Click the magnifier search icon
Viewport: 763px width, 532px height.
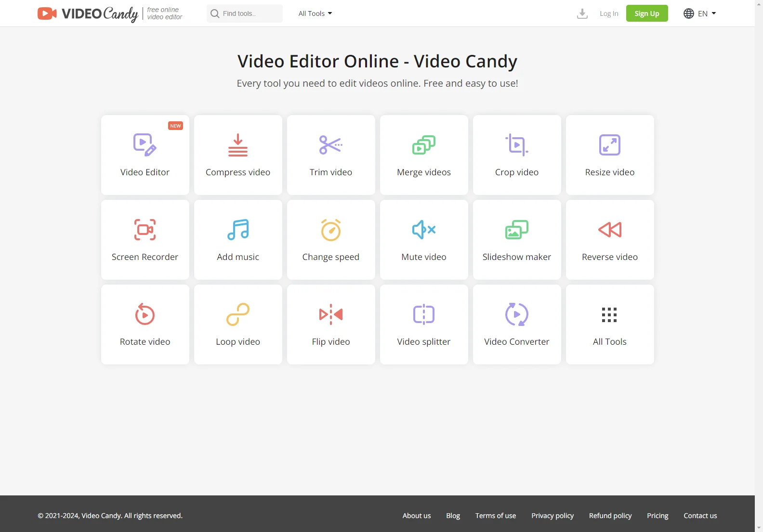pos(215,13)
